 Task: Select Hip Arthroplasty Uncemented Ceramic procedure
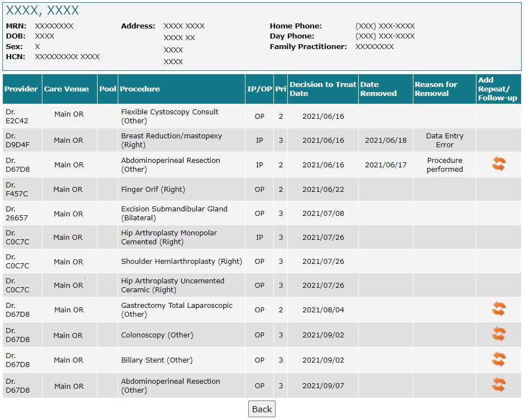[x=172, y=285]
